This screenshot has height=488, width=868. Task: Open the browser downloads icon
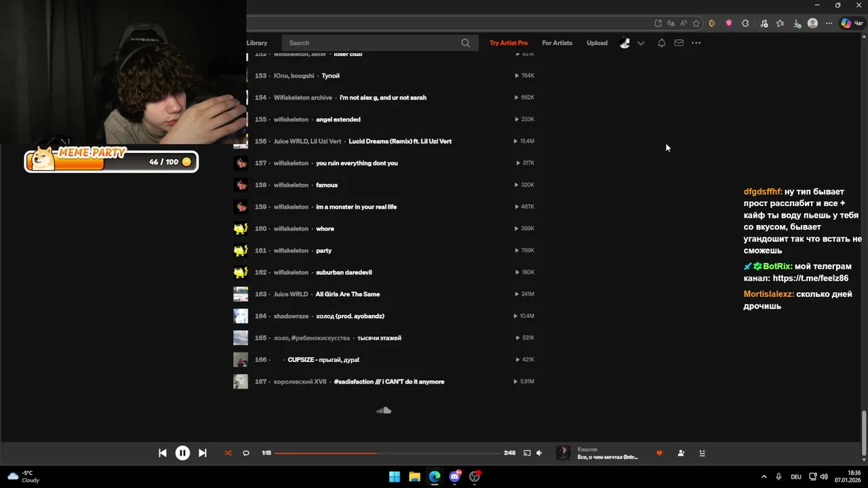tap(797, 23)
